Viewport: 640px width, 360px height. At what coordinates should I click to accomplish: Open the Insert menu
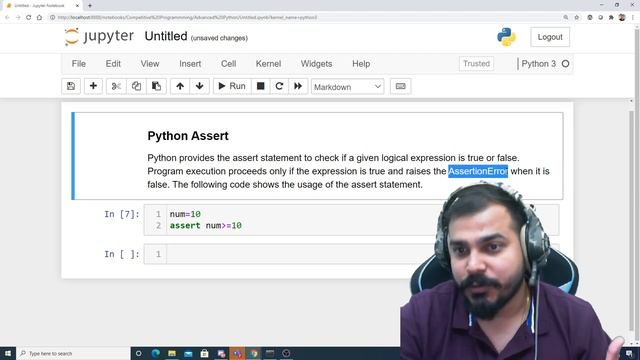(190, 64)
